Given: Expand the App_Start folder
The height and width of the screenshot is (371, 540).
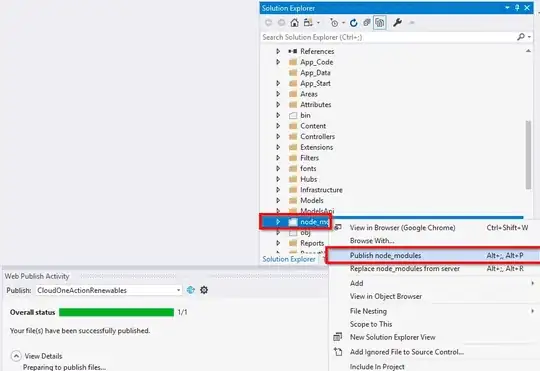Looking at the screenshot, I should 278,83.
